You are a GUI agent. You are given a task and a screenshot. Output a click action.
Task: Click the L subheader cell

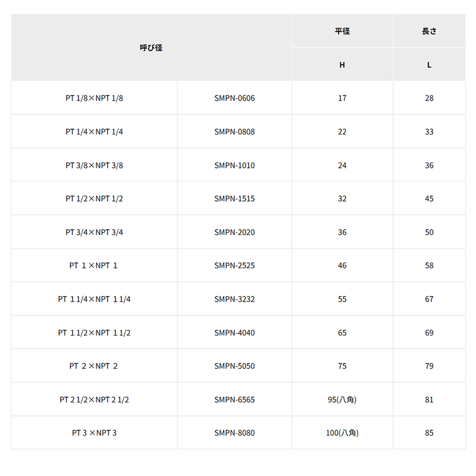429,65
